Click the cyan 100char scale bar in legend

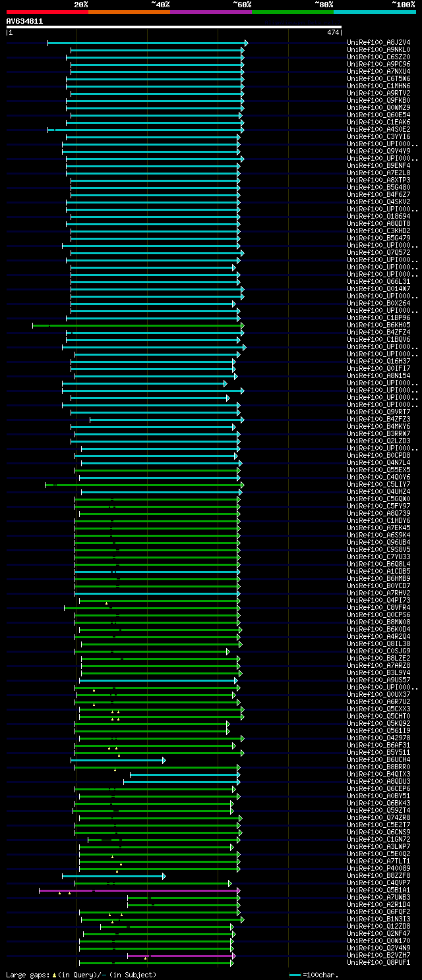tap(295, 975)
